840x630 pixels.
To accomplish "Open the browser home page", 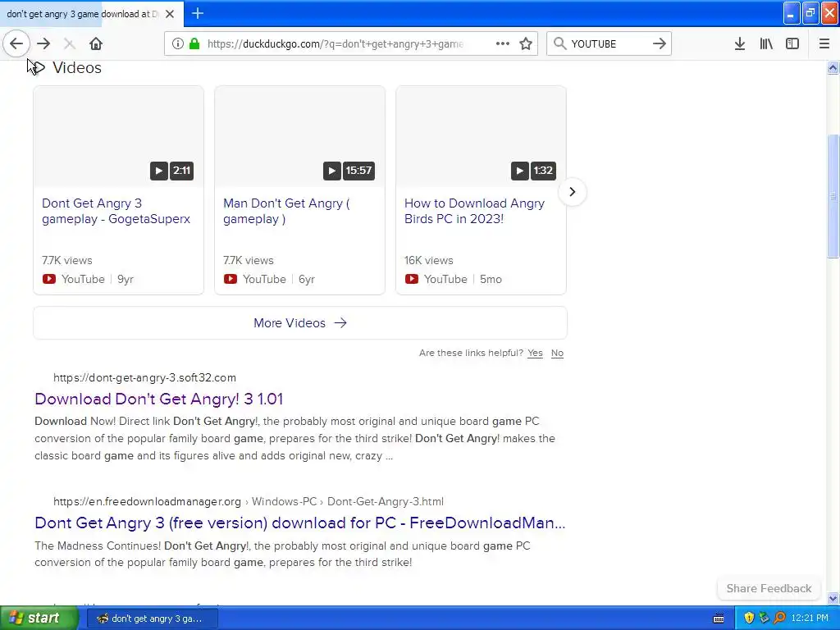I will tap(96, 43).
